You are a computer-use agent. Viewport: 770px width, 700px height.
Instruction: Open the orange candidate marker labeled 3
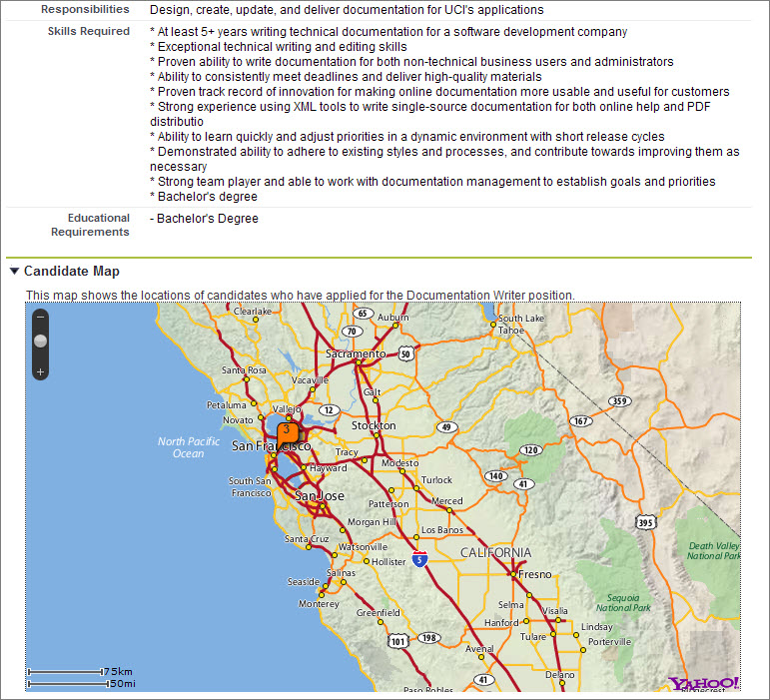click(288, 433)
